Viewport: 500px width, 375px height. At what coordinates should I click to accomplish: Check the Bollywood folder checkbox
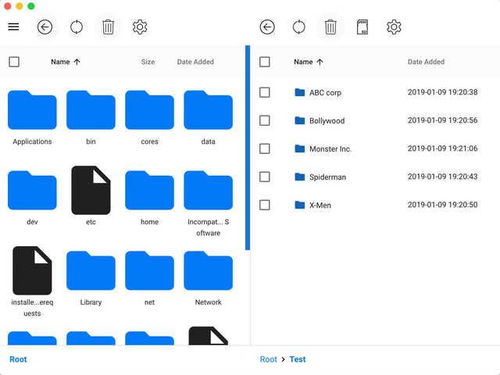coord(265,120)
